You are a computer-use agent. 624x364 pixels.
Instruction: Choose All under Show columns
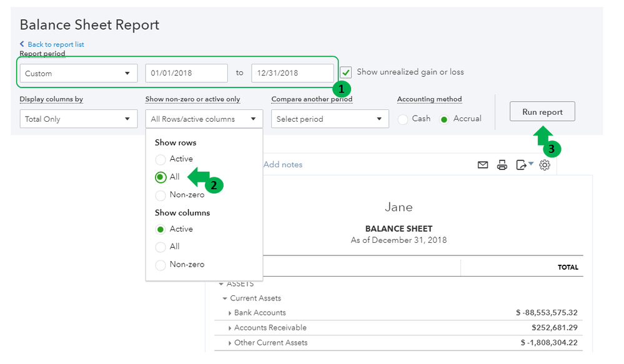tap(161, 247)
